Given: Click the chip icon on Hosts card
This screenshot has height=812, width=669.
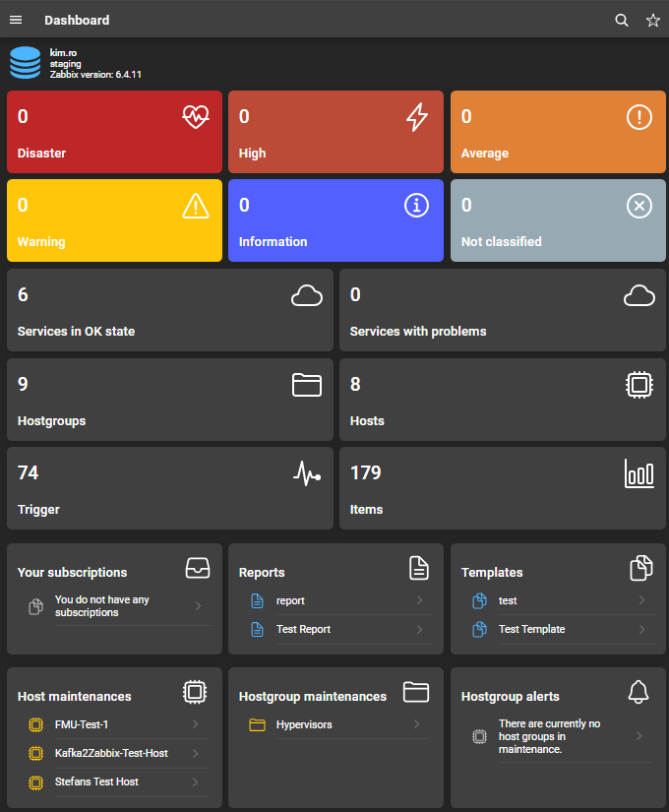Looking at the screenshot, I should 639,384.
